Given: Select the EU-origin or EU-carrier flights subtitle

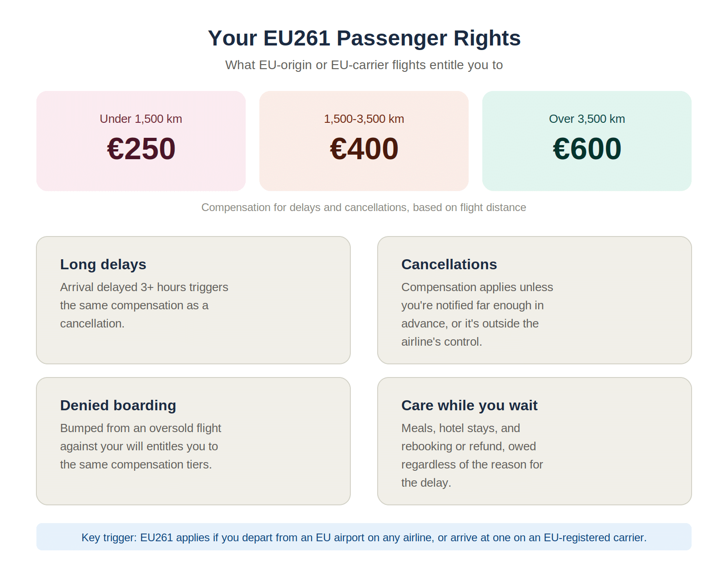Looking at the screenshot, I should [x=364, y=65].
